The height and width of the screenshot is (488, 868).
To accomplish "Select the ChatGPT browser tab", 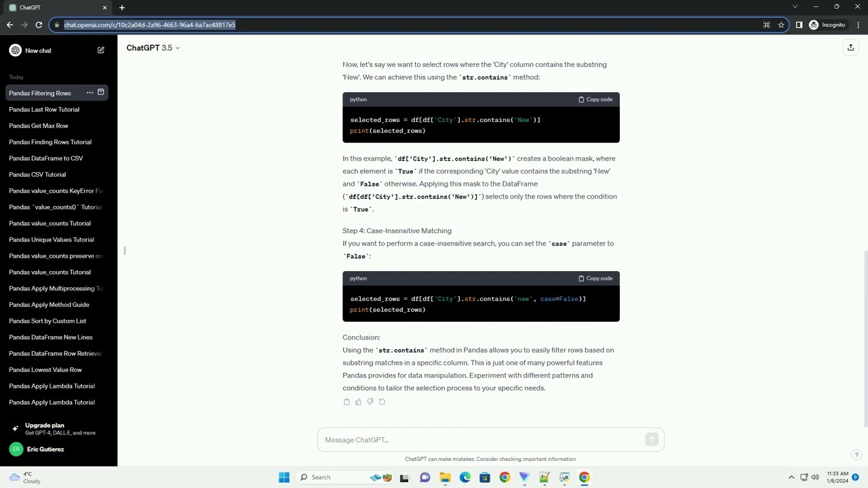I will (x=58, y=7).
